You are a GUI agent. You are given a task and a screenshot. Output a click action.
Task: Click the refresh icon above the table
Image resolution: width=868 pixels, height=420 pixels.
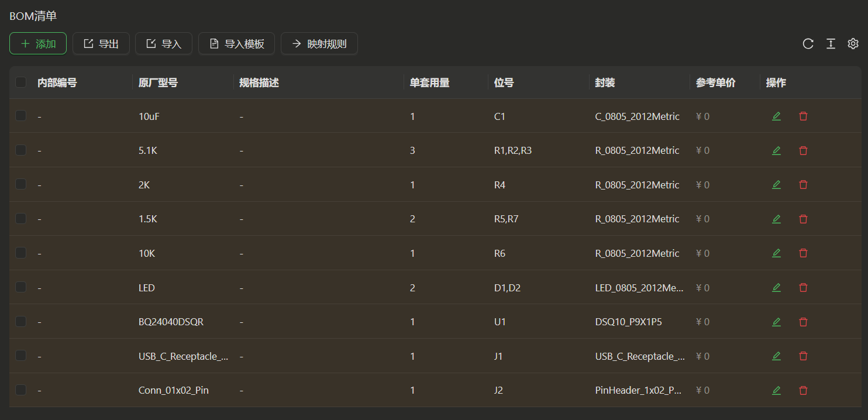808,44
